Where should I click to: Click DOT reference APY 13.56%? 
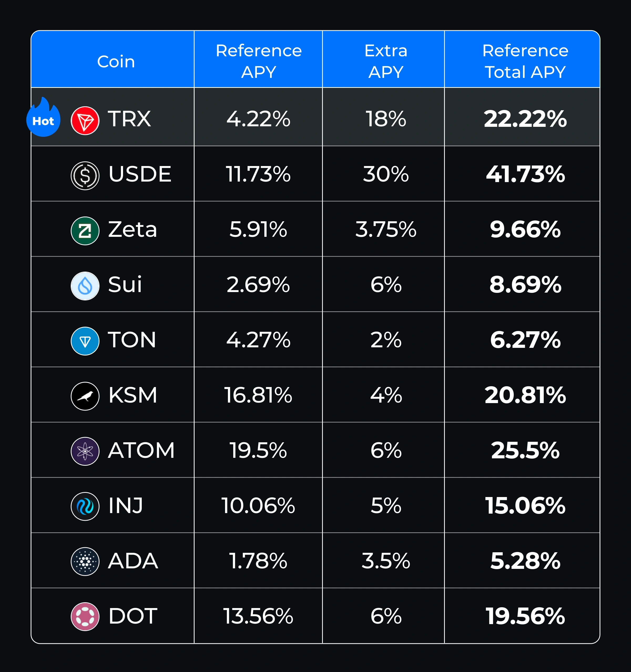[x=258, y=616]
